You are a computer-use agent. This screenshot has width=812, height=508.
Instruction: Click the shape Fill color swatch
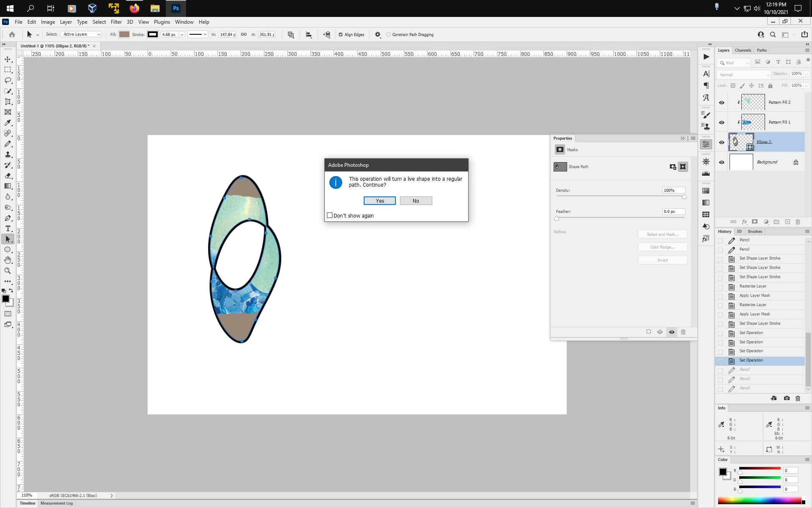click(x=124, y=34)
